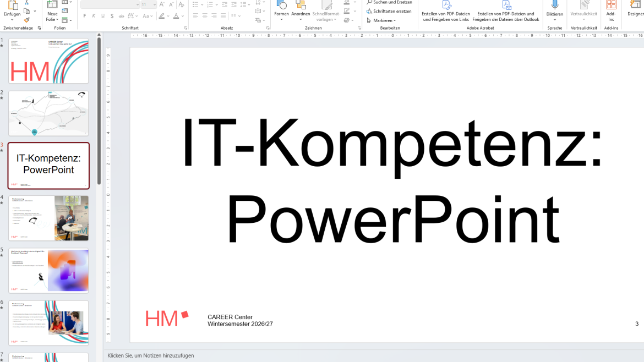Image resolution: width=644 pixels, height=362 pixels.
Task: Open the Schriftart dialog launcher
Action: coord(185,28)
